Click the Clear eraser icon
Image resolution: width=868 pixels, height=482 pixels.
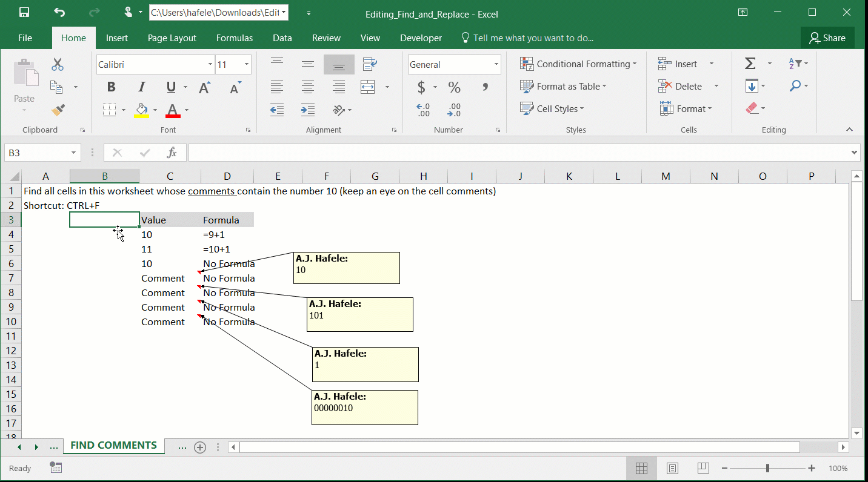(x=752, y=108)
